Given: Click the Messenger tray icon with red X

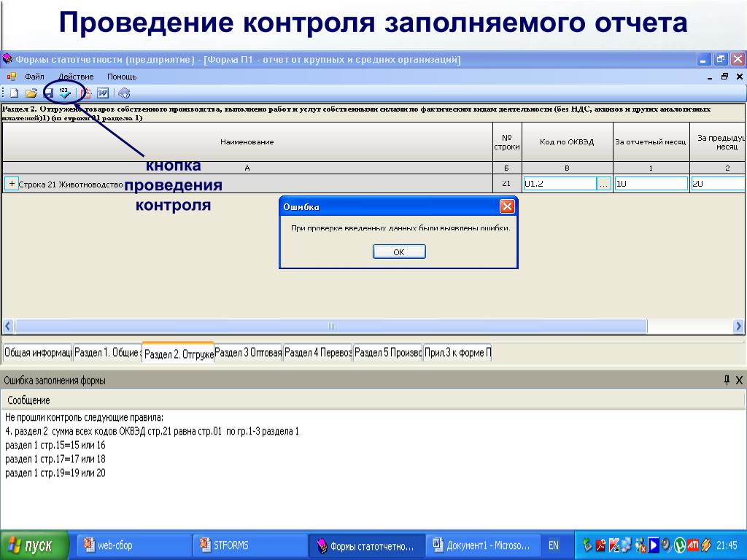Looking at the screenshot, I should click(x=640, y=545).
